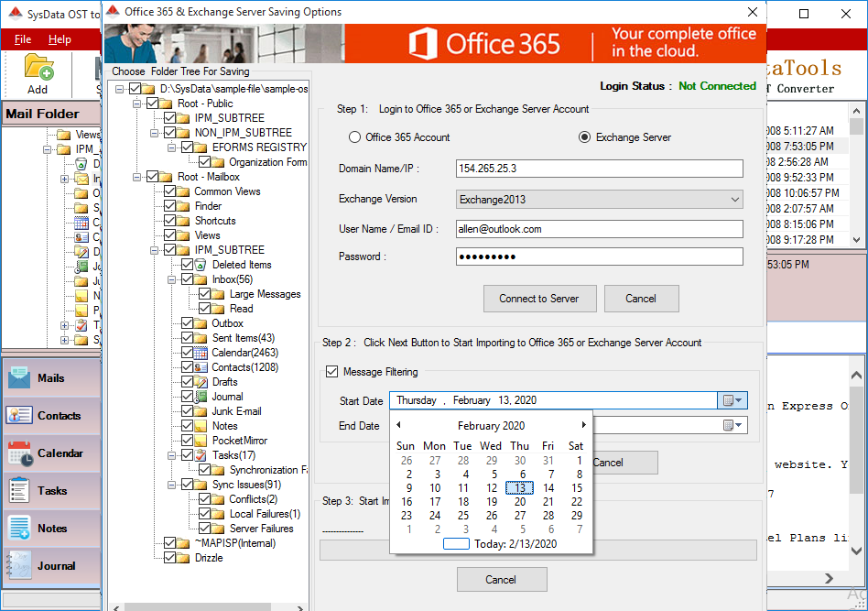Click the Domain Name/IP input field
868x611 pixels.
pyautogui.click(x=600, y=169)
